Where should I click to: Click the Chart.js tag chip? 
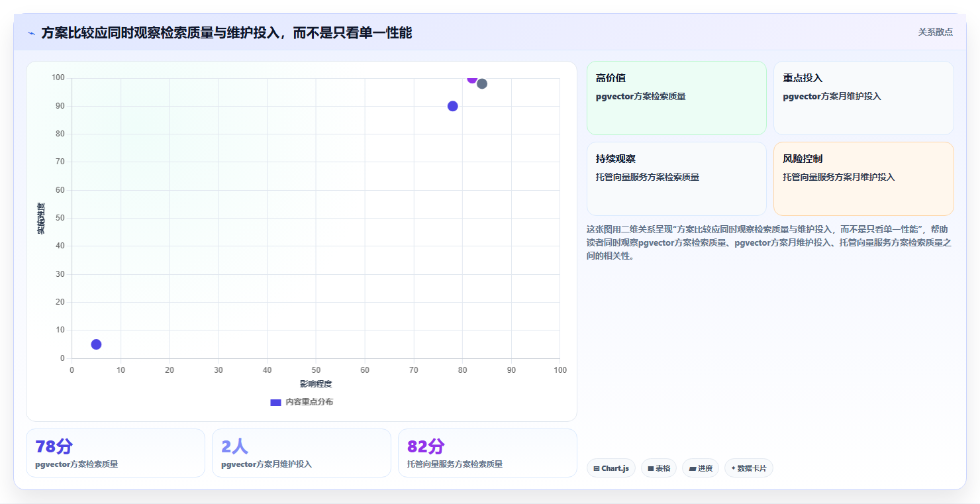pyautogui.click(x=611, y=468)
